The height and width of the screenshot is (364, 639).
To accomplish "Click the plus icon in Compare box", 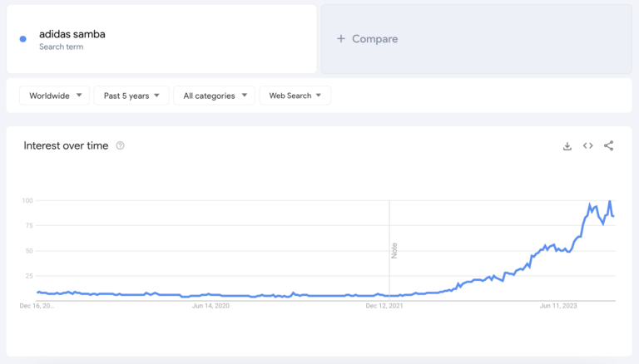I will (340, 39).
